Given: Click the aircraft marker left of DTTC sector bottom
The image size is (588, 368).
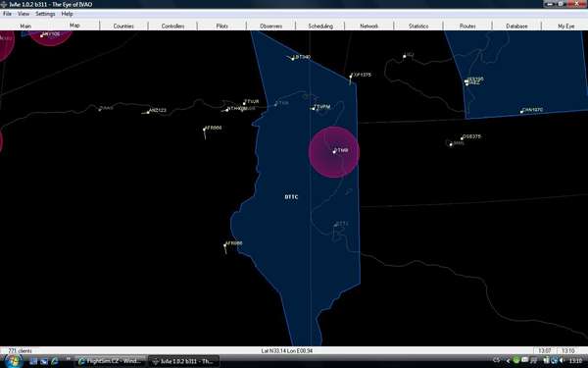Looking at the screenshot, I should 225,245.
